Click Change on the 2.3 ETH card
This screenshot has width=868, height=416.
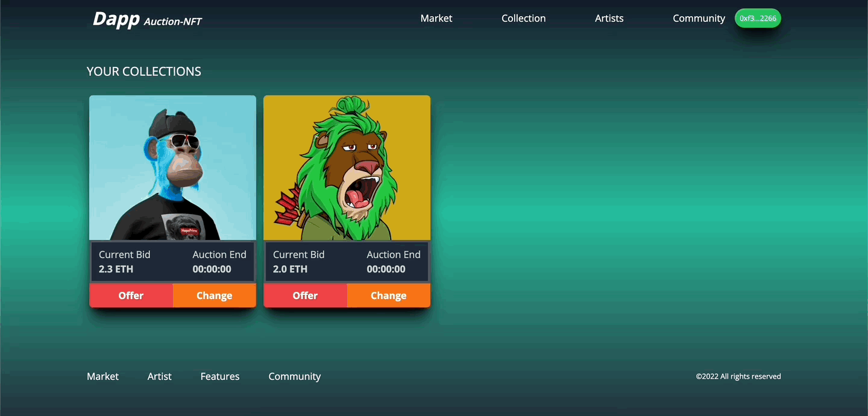point(215,295)
